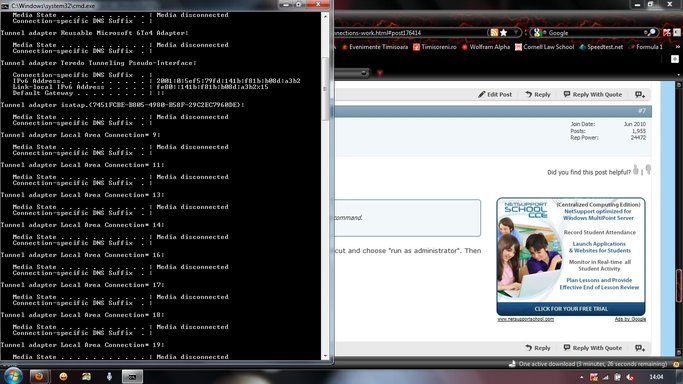Click download status bar icon
Viewport: 683px width, 384px height.
click(512, 364)
